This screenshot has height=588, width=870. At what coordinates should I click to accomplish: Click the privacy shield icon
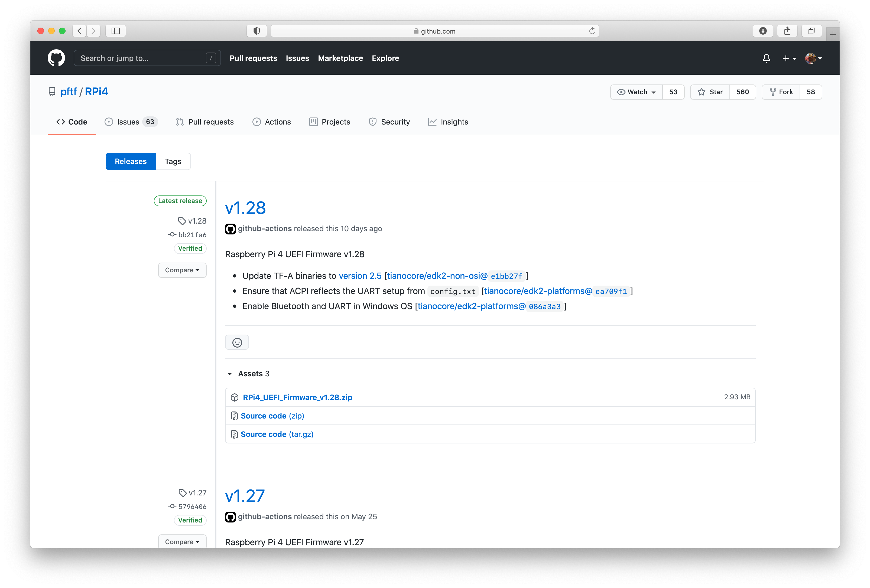pos(257,31)
